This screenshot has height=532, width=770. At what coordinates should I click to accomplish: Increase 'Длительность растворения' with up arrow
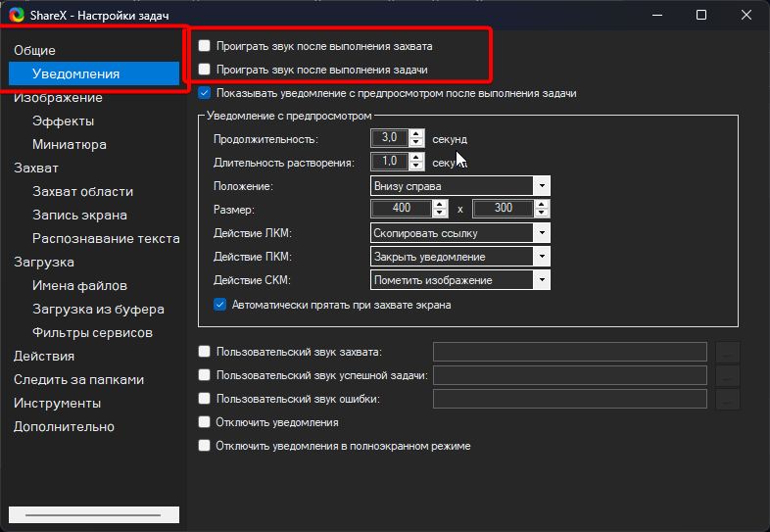tap(416, 157)
